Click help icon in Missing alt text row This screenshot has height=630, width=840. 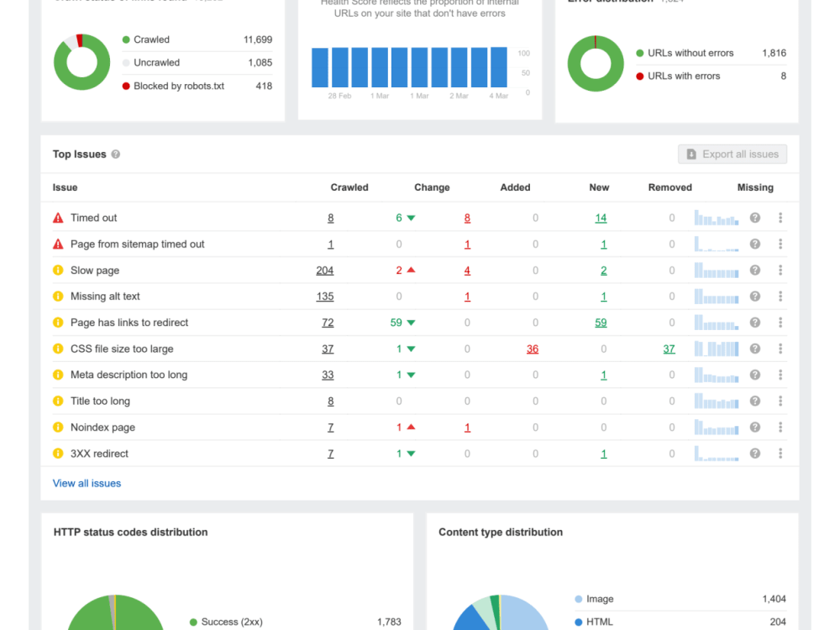click(755, 297)
